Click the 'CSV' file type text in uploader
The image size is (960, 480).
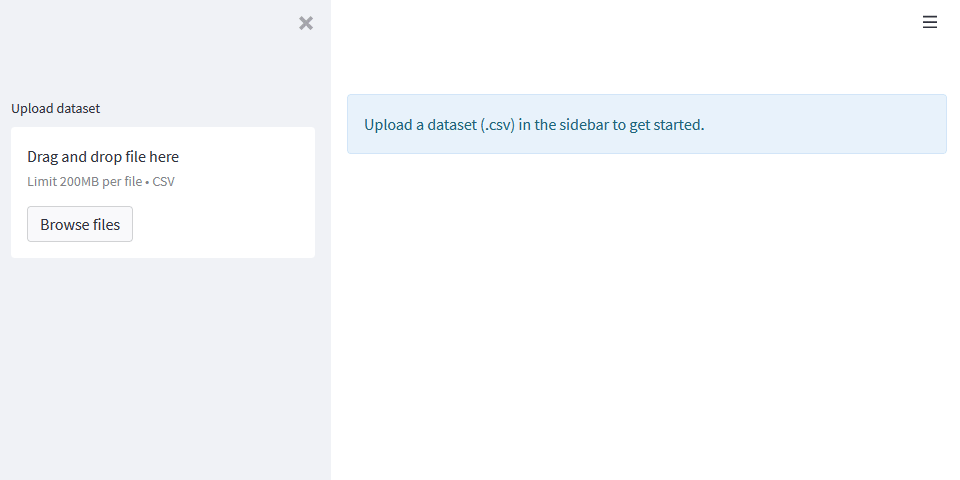tap(164, 181)
